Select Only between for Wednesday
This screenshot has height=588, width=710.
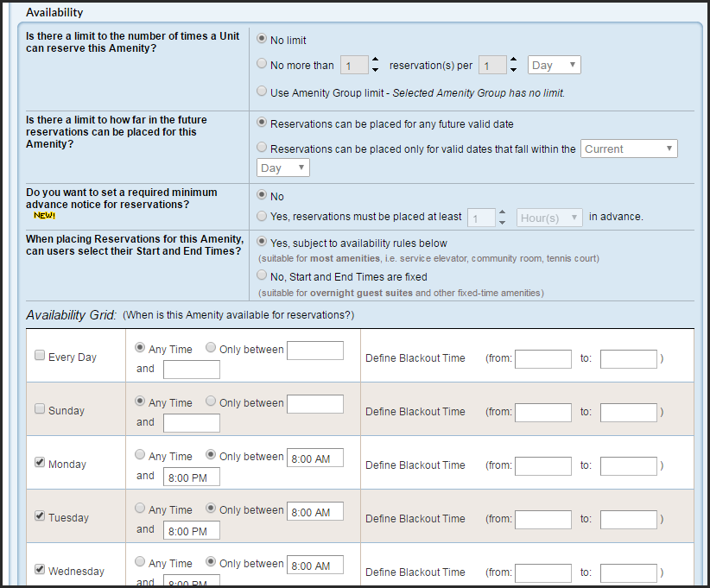coord(211,561)
